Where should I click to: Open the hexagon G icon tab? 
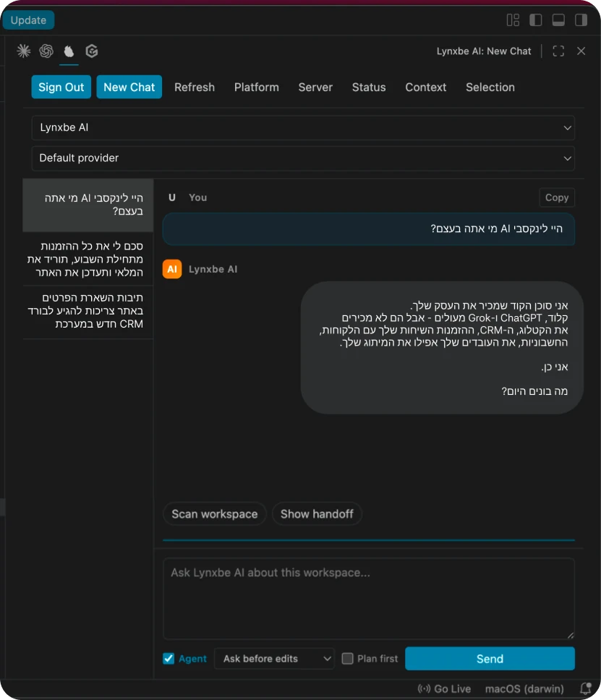[92, 51]
